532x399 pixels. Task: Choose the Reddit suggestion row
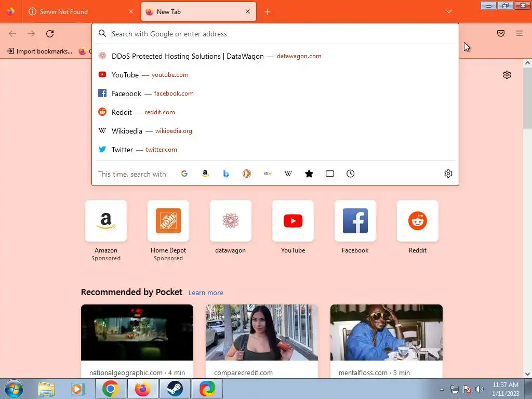coord(275,112)
